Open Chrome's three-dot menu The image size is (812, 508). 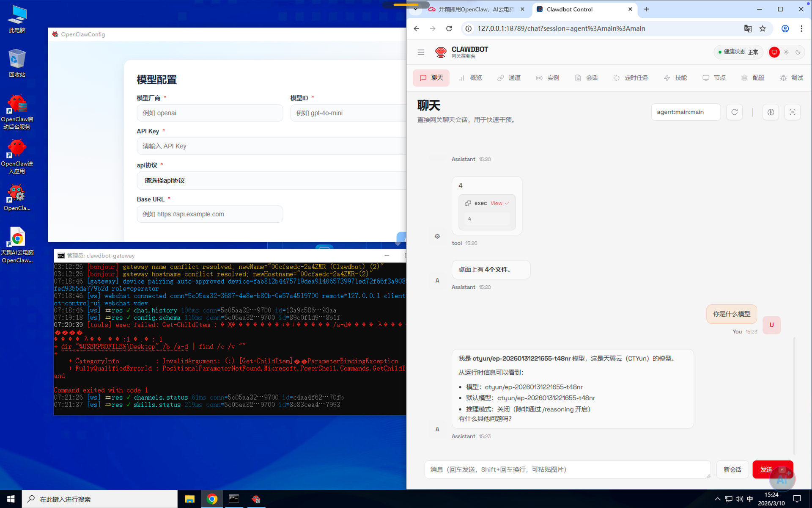[801, 28]
